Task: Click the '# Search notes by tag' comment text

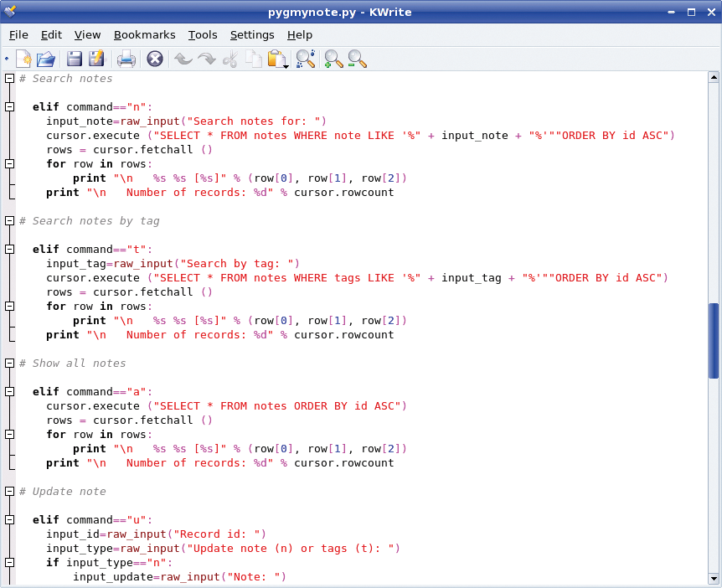Action: [90, 220]
